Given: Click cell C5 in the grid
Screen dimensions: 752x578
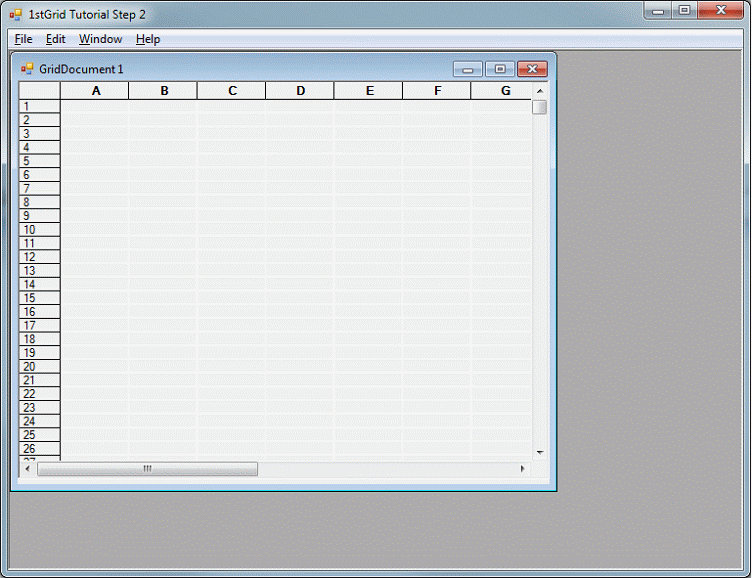Looking at the screenshot, I should click(x=232, y=161).
